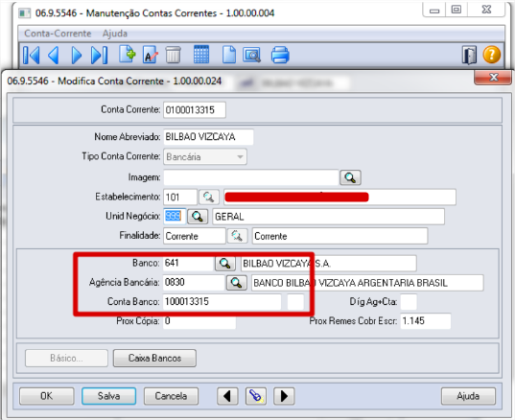Click Prox Remes Cobr Escr field
Image resolution: width=515 pixels, height=420 pixels.
(426, 321)
